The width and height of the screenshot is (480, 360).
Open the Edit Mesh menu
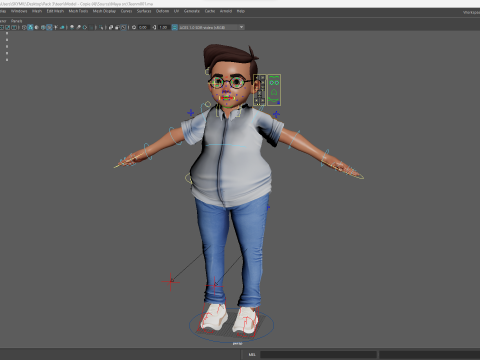tap(55, 11)
